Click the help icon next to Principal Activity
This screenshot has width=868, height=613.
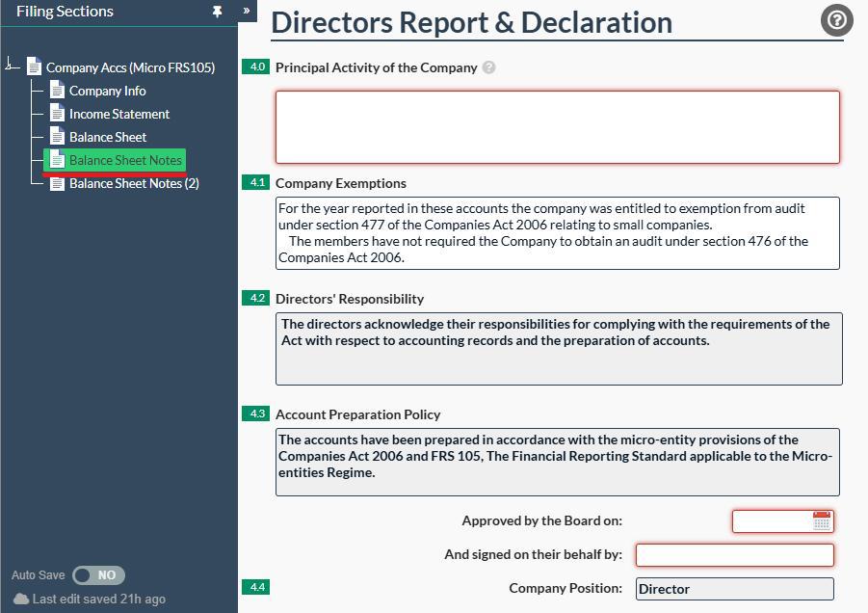[x=488, y=67]
